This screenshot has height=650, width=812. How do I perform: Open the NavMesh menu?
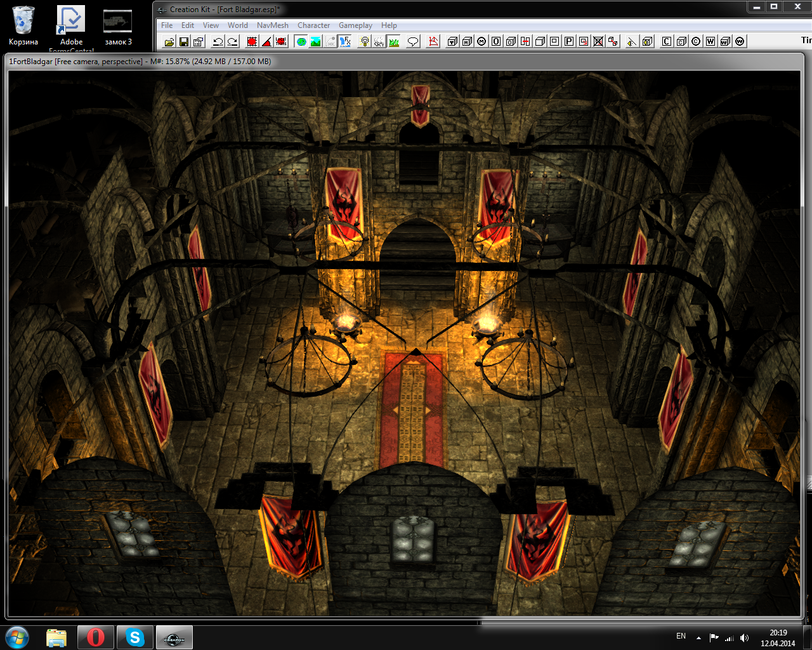273,25
